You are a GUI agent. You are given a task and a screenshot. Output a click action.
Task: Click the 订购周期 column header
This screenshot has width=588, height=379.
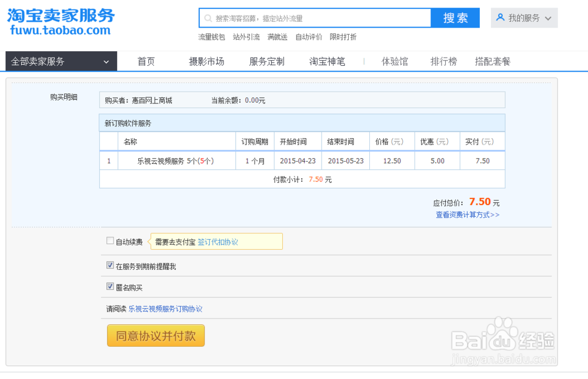click(255, 142)
